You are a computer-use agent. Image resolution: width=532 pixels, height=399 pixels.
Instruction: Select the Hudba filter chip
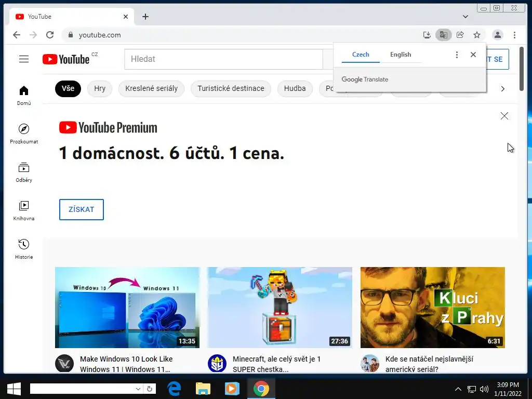pyautogui.click(x=295, y=88)
